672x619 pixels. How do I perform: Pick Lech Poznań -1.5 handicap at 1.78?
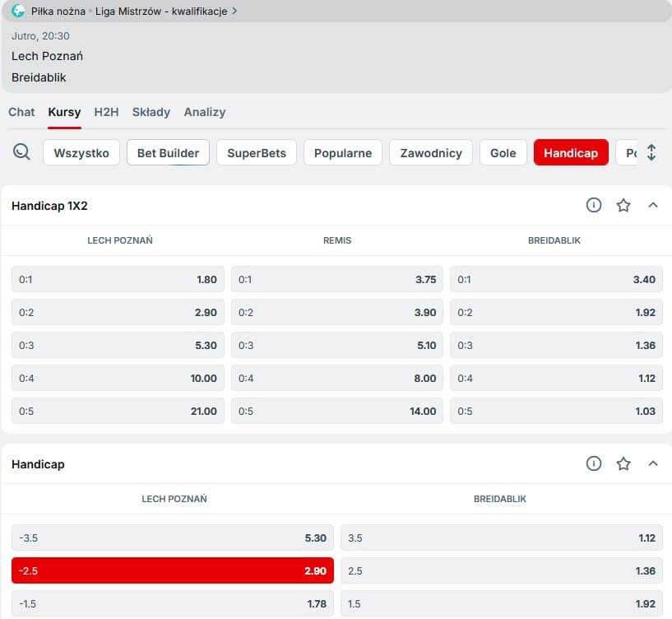(172, 603)
